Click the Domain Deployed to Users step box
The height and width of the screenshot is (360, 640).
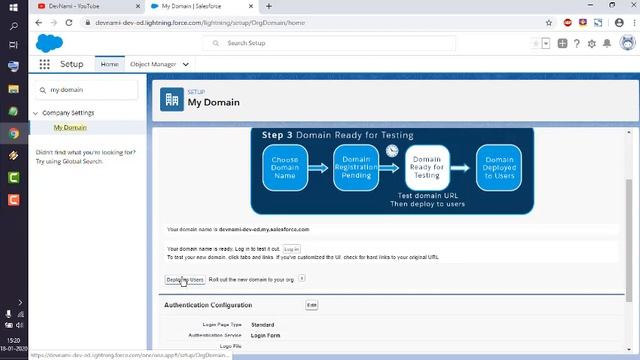[x=499, y=167]
